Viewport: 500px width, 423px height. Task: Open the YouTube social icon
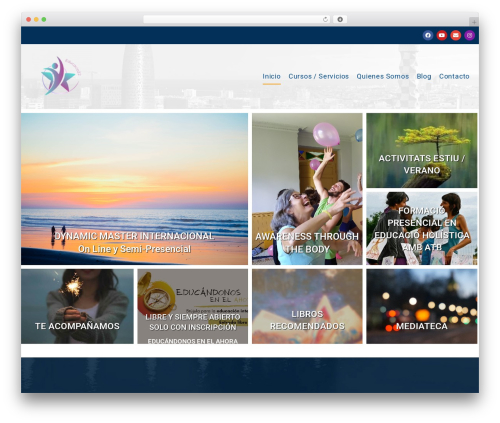tap(442, 35)
